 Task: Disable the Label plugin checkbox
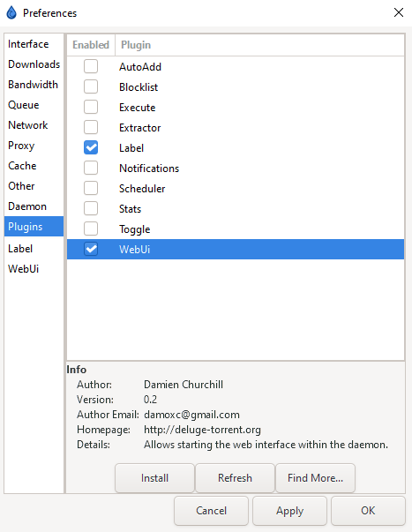[91, 147]
